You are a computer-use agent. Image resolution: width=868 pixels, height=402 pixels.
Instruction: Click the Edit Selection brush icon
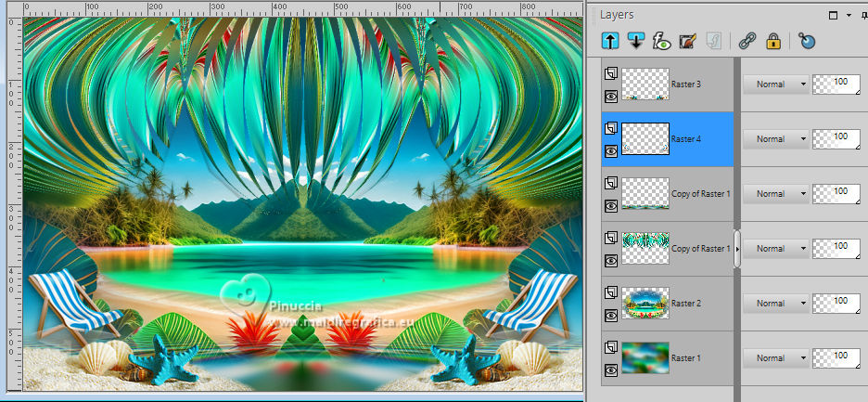687,41
